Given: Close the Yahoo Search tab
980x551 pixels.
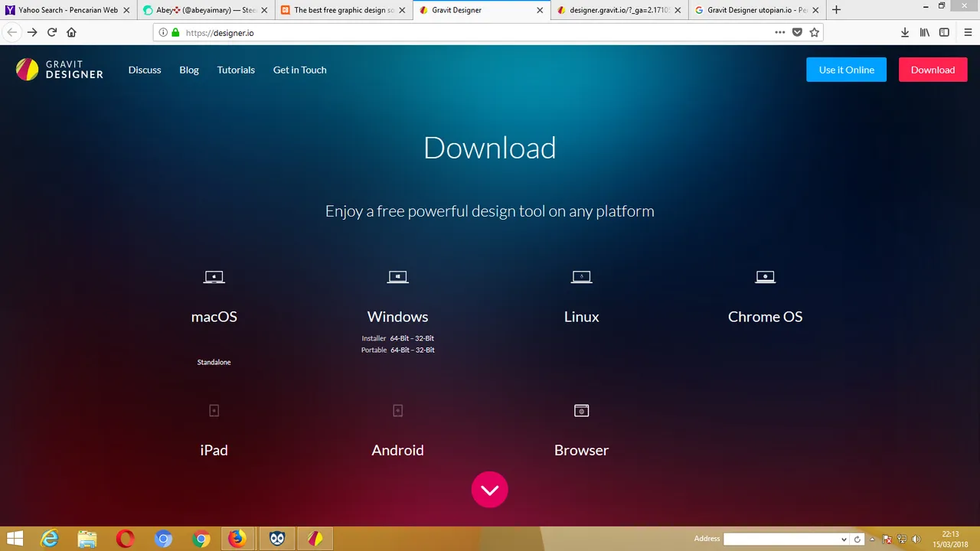Looking at the screenshot, I should [x=126, y=10].
